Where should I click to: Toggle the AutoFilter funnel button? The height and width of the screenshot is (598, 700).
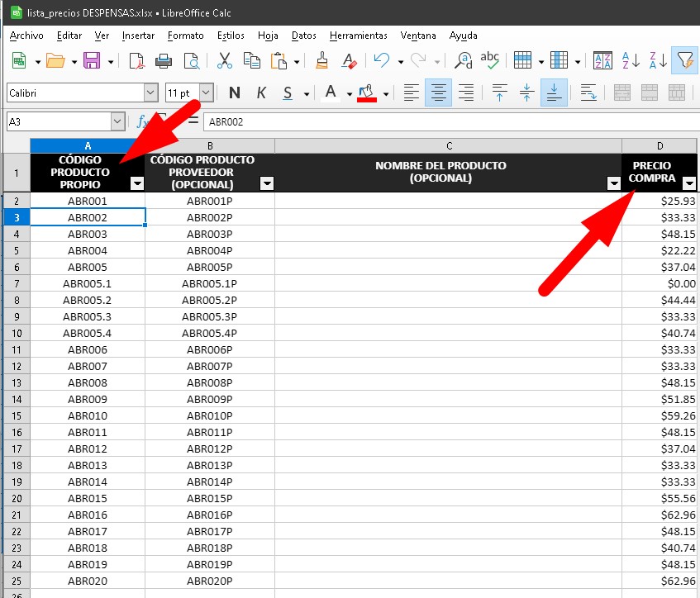[x=683, y=60]
